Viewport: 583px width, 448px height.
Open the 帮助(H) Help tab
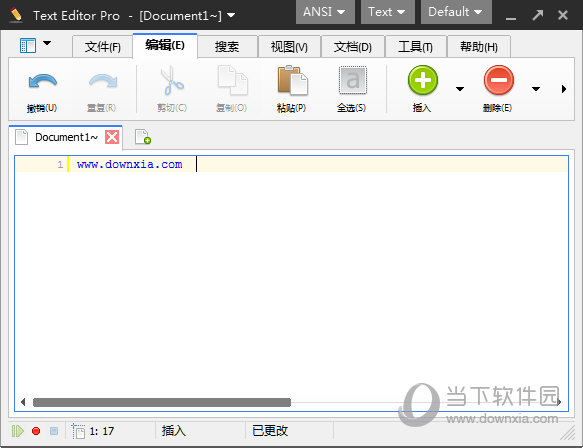(x=479, y=47)
